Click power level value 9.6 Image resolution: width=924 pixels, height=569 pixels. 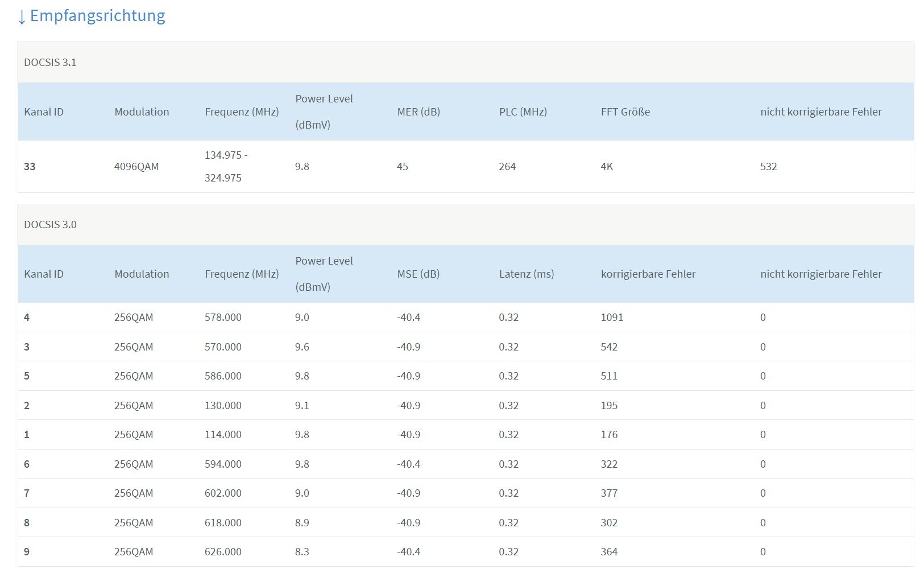point(302,347)
